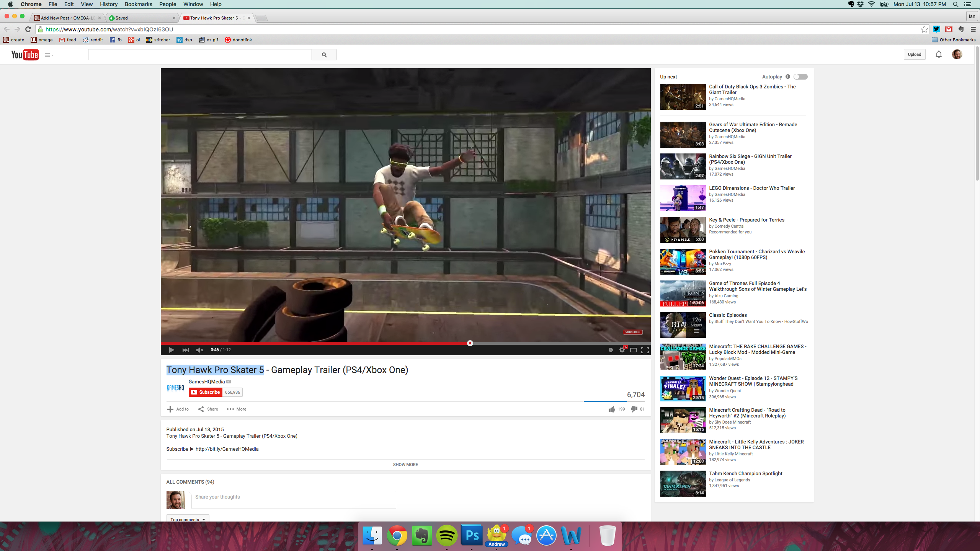Screen dimensions: 980x551
Task: Open LEGO Dimensions Doctor Who Trailer
Action: 752,188
